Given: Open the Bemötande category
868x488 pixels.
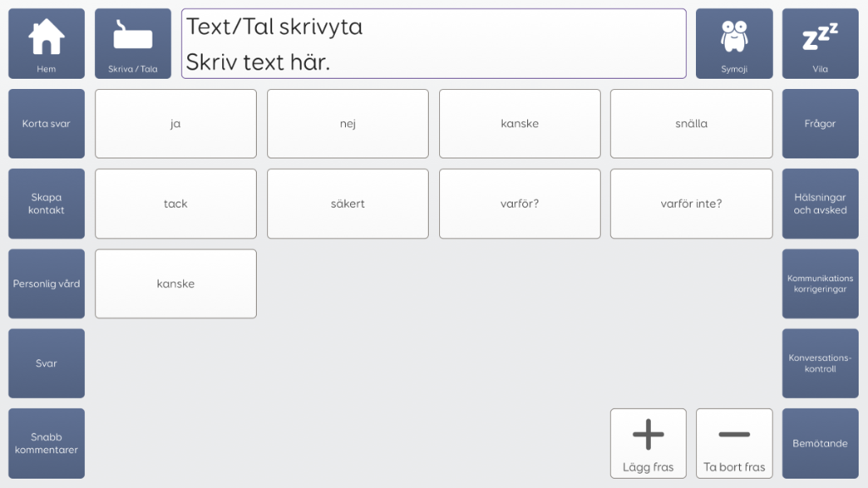Looking at the screenshot, I should 820,443.
